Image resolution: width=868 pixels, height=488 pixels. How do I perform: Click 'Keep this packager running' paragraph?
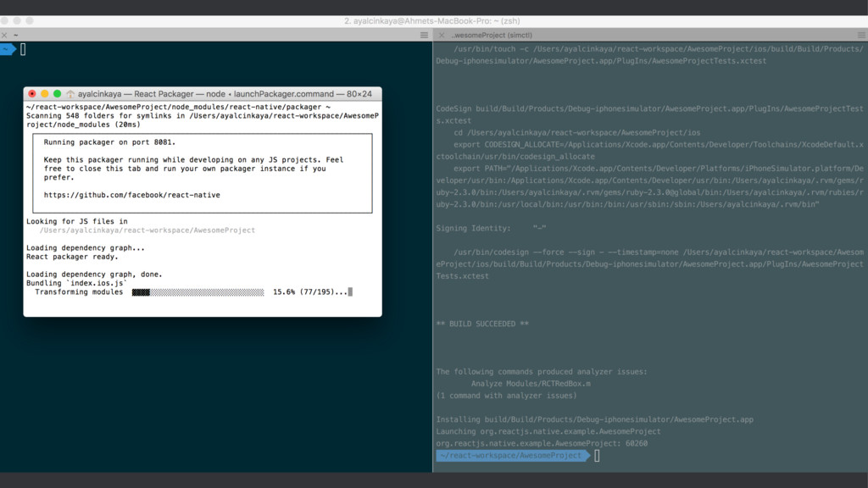tap(193, 169)
